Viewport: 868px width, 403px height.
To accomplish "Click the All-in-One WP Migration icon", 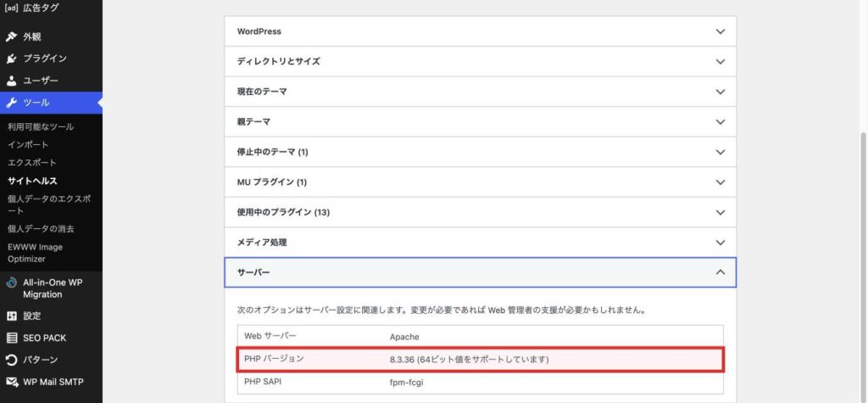I will [x=12, y=283].
